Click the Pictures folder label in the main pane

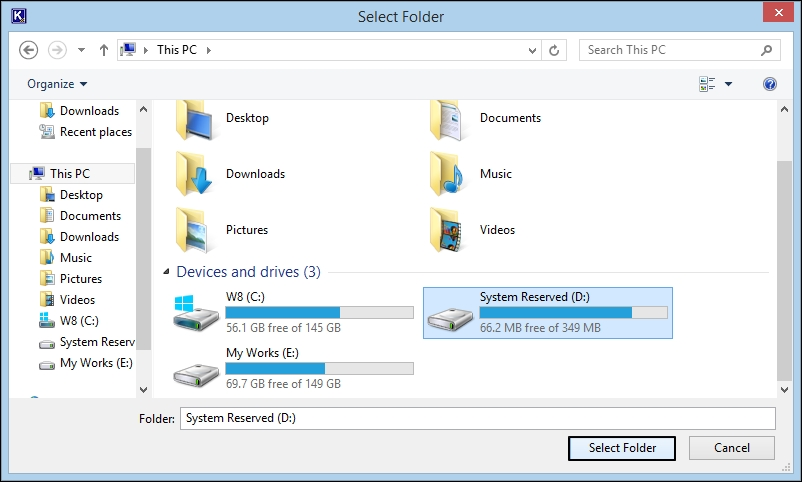[x=247, y=230]
